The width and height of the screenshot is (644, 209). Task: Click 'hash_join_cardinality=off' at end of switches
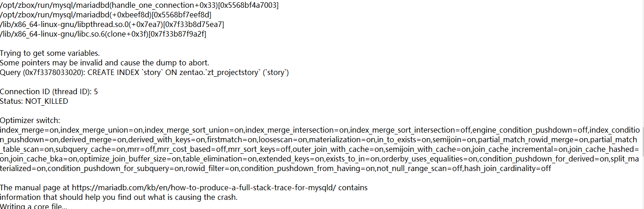[508, 169]
